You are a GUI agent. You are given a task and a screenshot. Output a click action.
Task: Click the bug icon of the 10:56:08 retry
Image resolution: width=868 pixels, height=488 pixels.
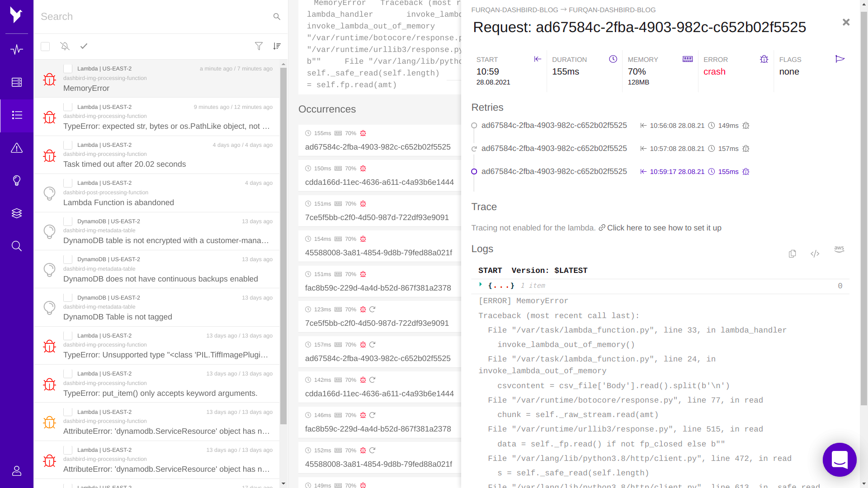(x=746, y=126)
